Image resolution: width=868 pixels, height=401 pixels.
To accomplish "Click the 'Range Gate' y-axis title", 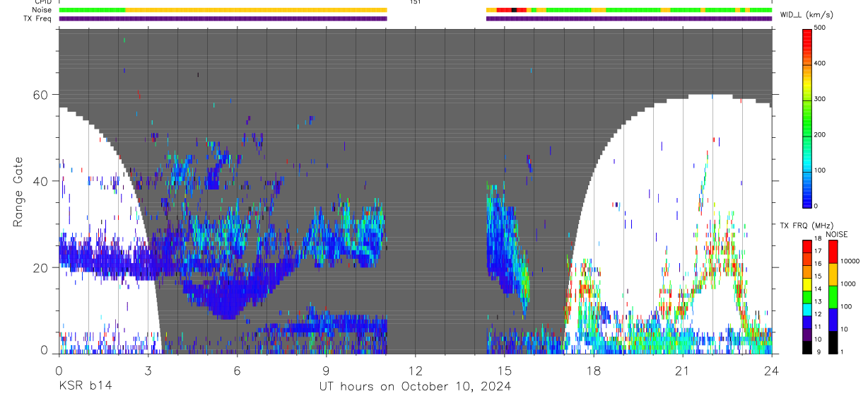I will tap(18, 192).
